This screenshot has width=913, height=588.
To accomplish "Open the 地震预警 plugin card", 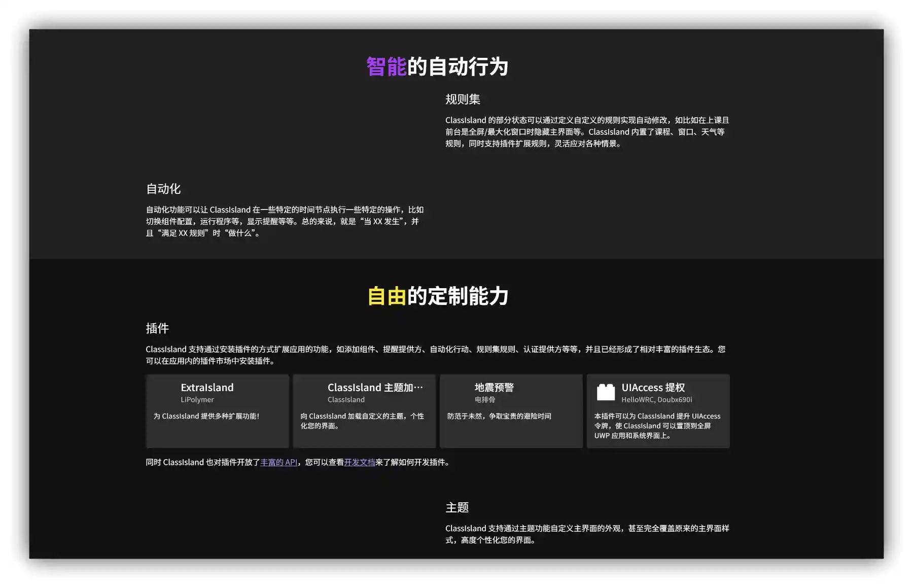I will click(511, 411).
